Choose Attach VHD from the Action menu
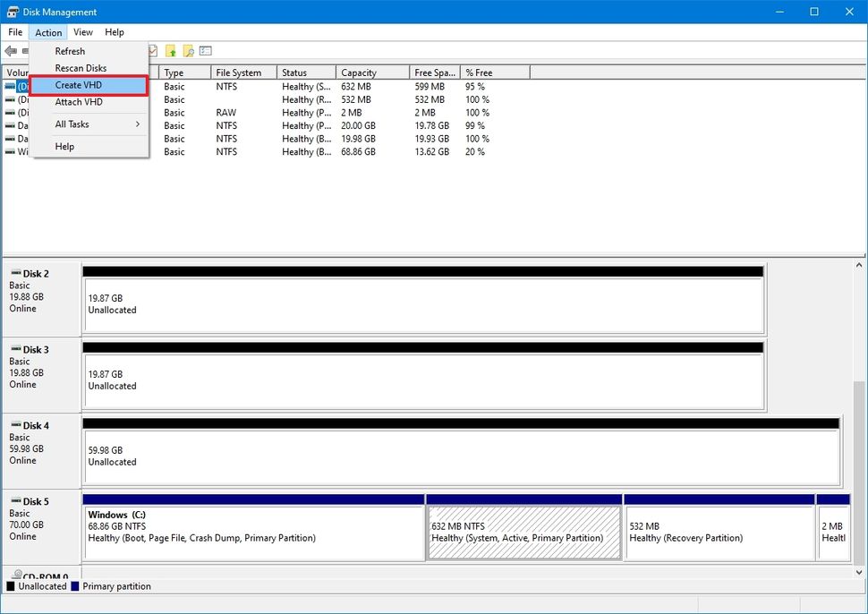This screenshot has width=868, height=614. coord(89,102)
